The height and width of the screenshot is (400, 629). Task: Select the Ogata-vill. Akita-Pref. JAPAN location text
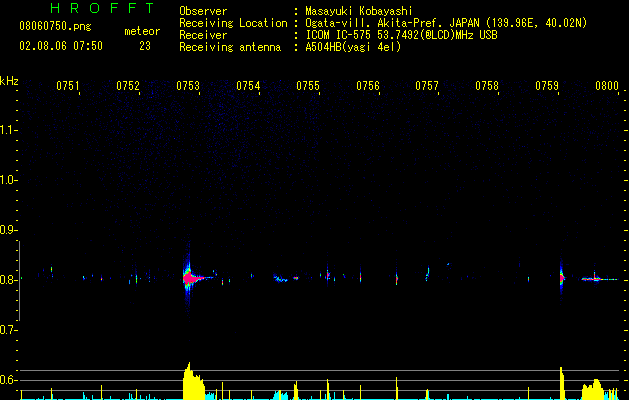446,23
